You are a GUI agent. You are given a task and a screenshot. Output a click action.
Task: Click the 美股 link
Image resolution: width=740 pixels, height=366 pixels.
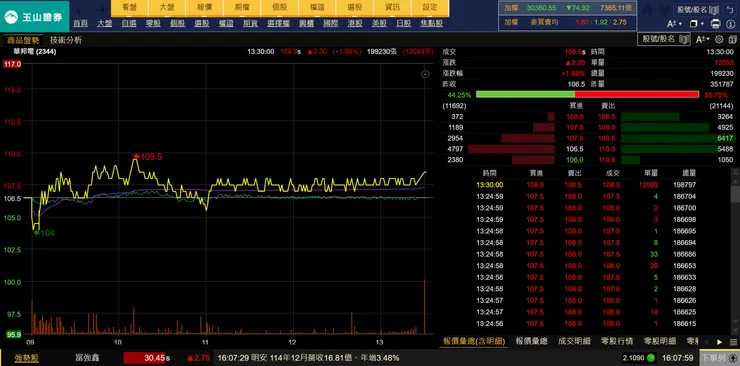[379, 24]
